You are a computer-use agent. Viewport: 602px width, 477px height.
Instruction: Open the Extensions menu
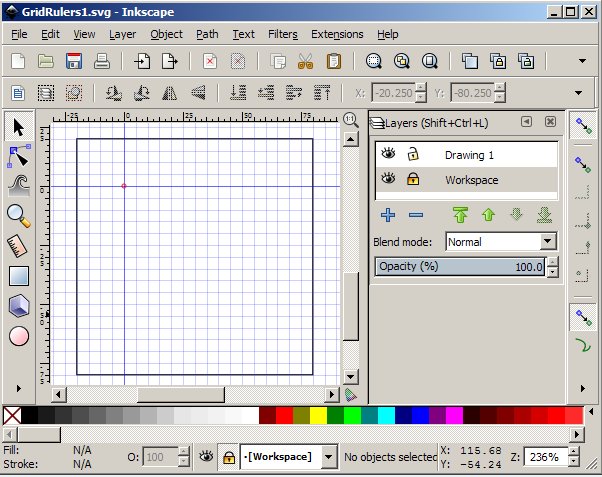[x=337, y=34]
